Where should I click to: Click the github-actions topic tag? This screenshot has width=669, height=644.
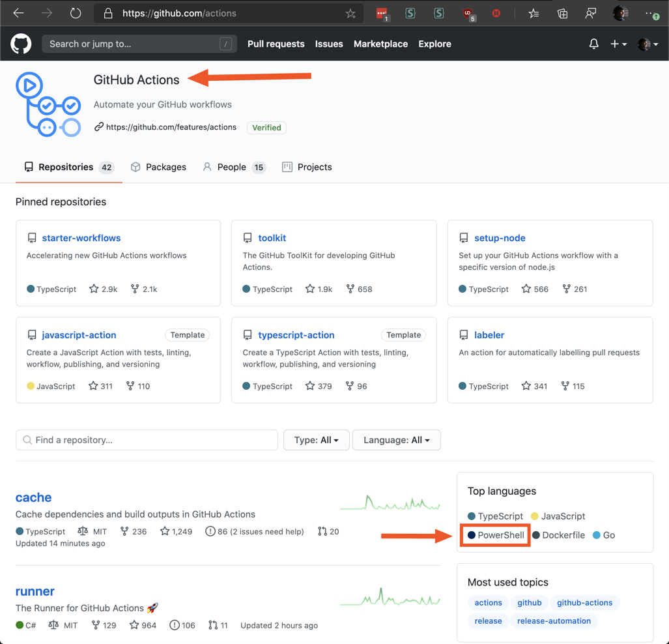584,602
